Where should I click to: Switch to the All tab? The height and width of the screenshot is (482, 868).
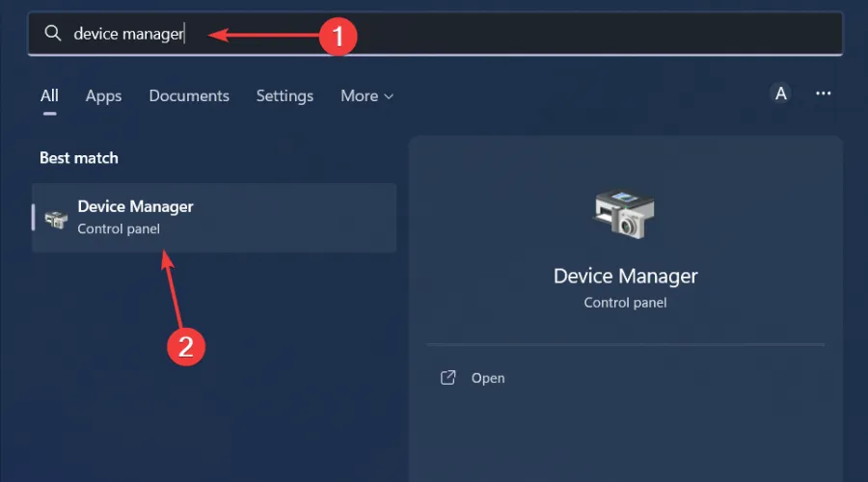49,95
